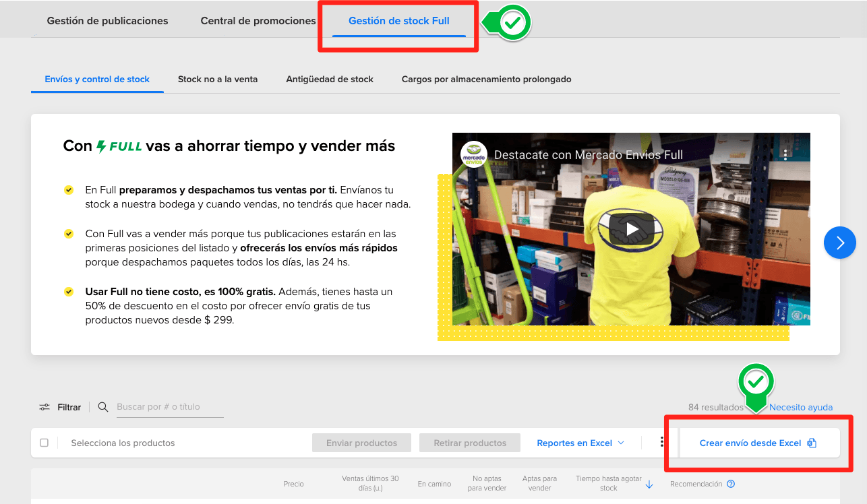Click Aptas para vender column header
This screenshot has width=867, height=504.
coord(540,483)
